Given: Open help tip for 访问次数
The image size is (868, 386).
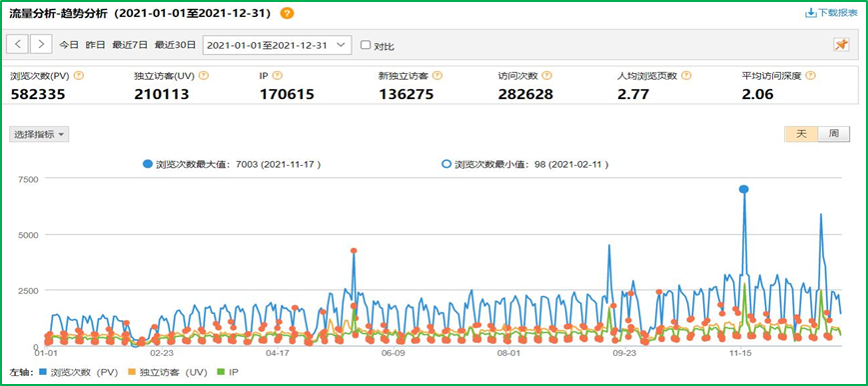Looking at the screenshot, I should [x=547, y=76].
